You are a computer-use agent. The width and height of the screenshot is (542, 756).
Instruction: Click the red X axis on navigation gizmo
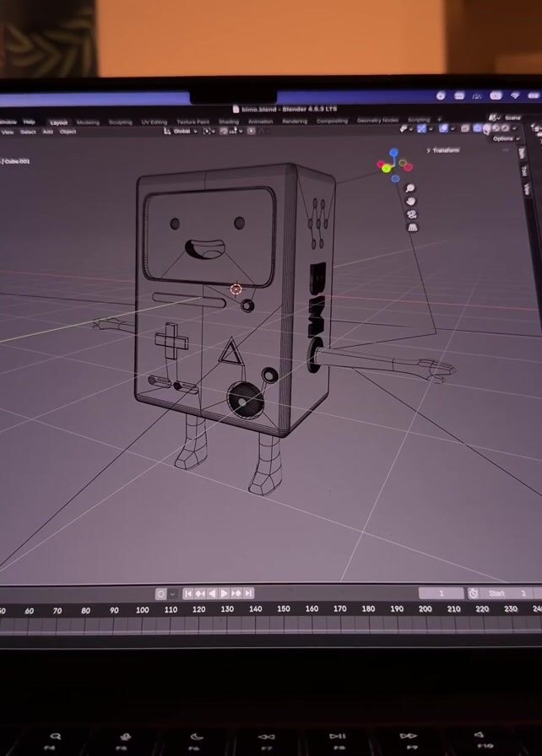pyautogui.click(x=407, y=166)
